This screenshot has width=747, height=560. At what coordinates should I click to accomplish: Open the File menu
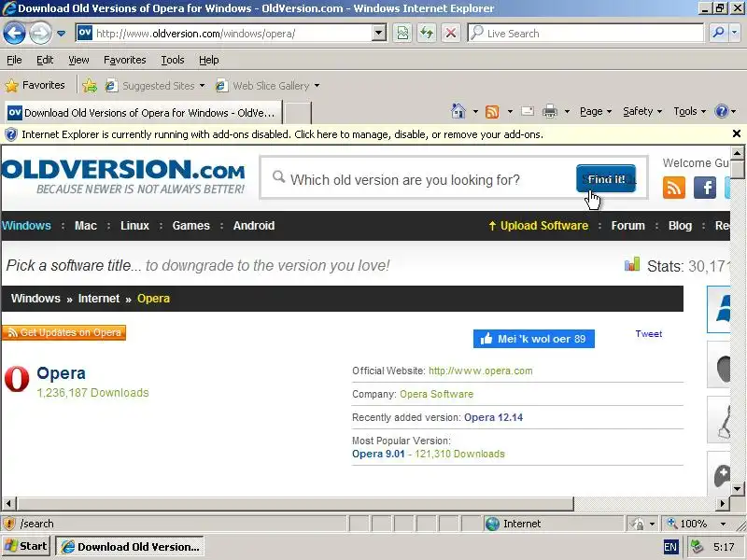point(14,60)
